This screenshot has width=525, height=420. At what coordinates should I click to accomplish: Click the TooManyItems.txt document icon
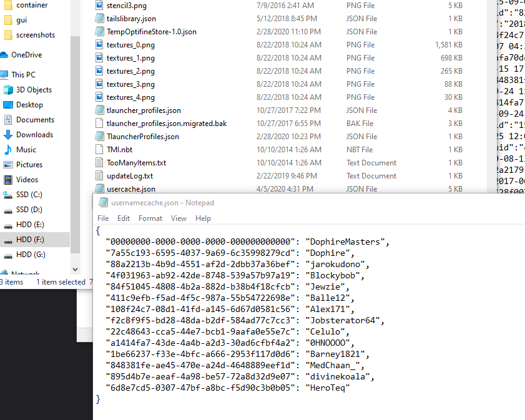[99, 162]
